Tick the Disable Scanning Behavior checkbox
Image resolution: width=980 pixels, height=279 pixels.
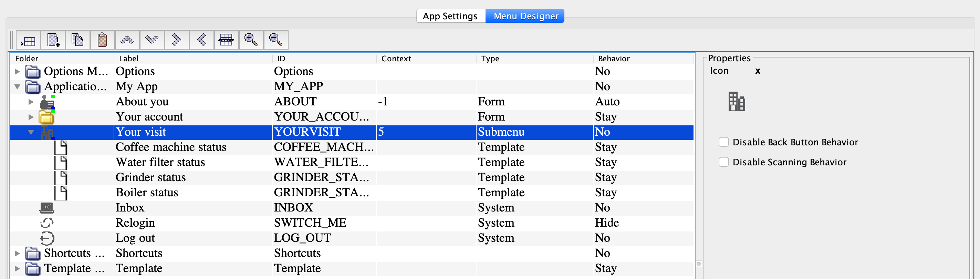pos(723,162)
